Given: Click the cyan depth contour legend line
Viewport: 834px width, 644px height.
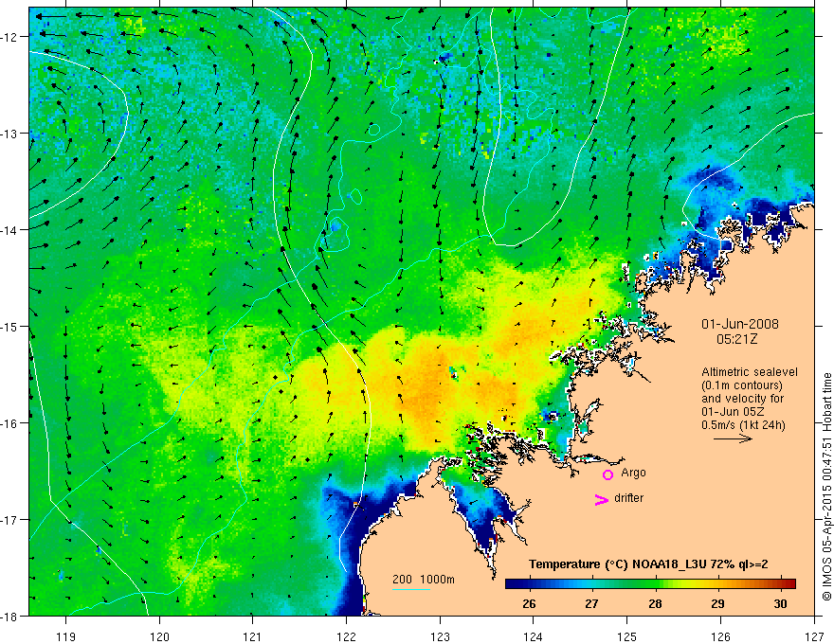Looking at the screenshot, I should click(411, 589).
